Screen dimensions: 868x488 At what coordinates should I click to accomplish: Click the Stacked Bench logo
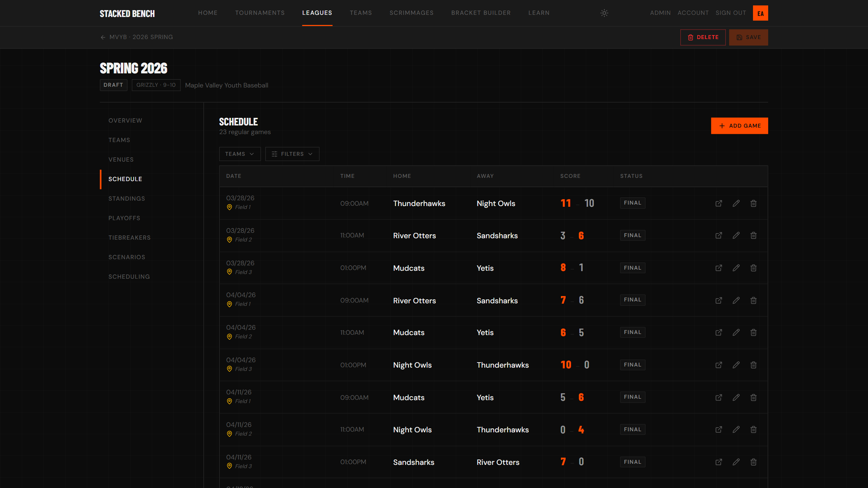pos(127,13)
